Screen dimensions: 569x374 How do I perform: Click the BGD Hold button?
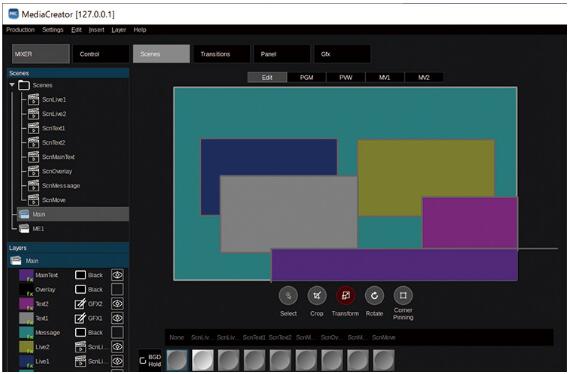click(150, 360)
